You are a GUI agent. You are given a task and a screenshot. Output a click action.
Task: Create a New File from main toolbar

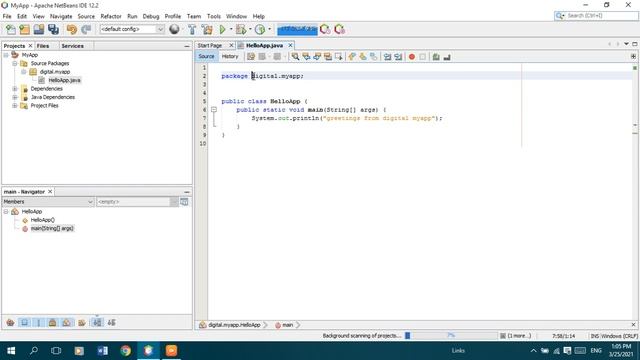11,29
